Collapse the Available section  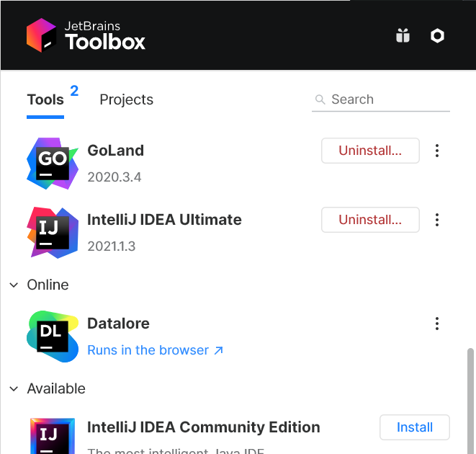pos(14,389)
